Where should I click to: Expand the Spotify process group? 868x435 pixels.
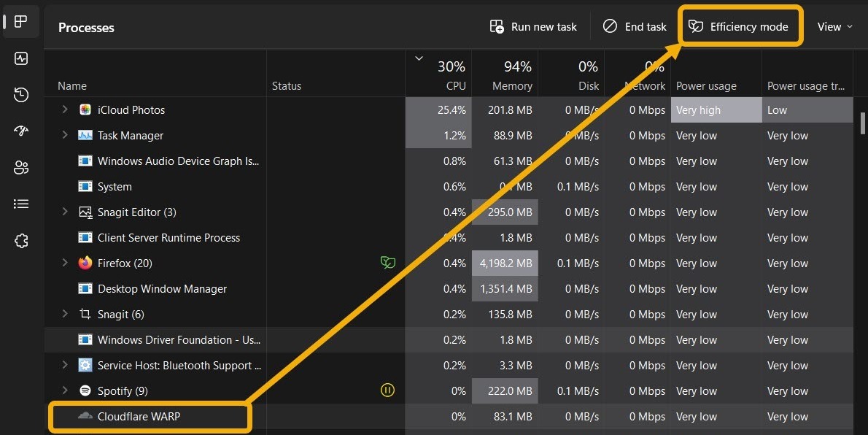click(64, 390)
